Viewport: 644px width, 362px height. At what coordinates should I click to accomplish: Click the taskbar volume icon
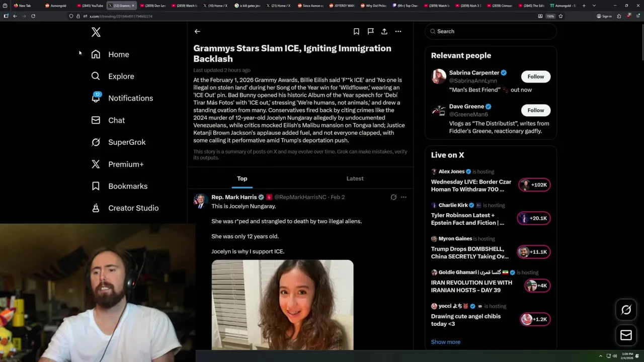tap(614, 356)
